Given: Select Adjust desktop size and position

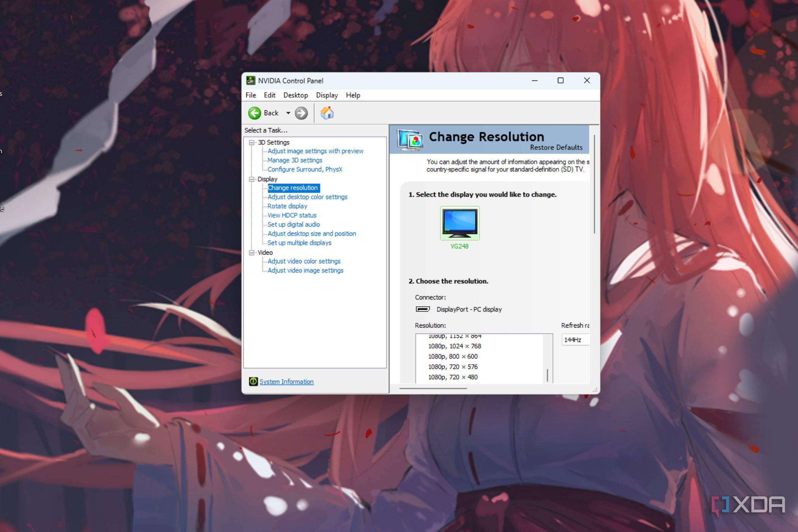Looking at the screenshot, I should coord(312,234).
